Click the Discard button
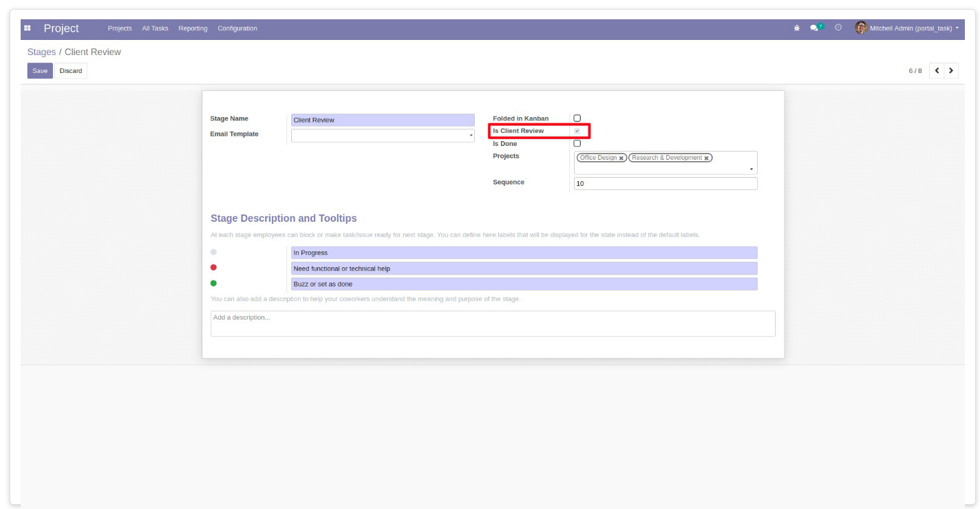 (71, 71)
